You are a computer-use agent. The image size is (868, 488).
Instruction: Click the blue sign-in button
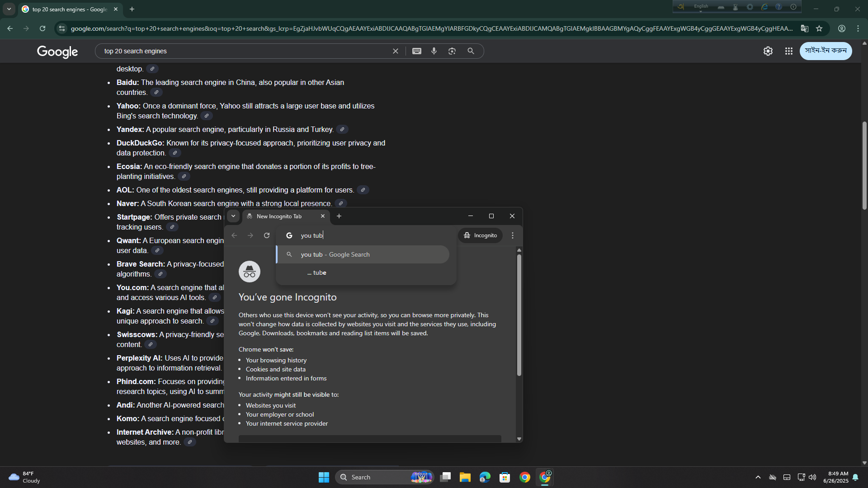pyautogui.click(x=826, y=51)
